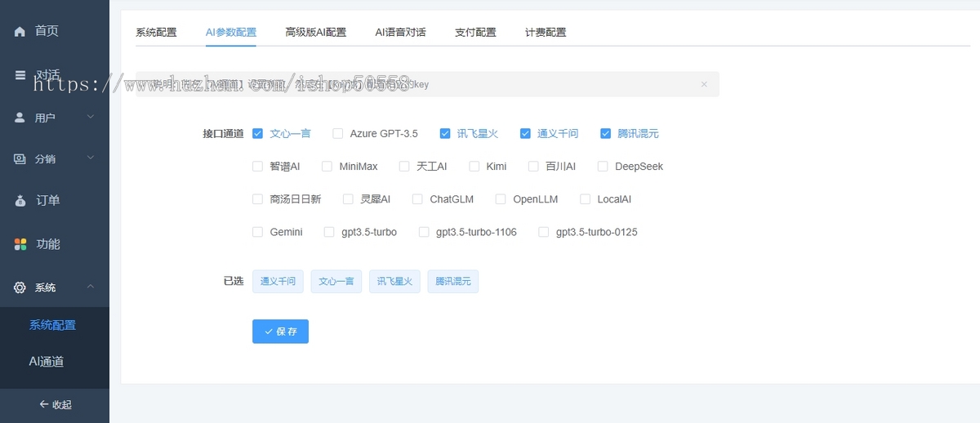The height and width of the screenshot is (423, 980).
Task: Enable the Azure GPT-3.5 checkbox
Action: click(x=338, y=133)
